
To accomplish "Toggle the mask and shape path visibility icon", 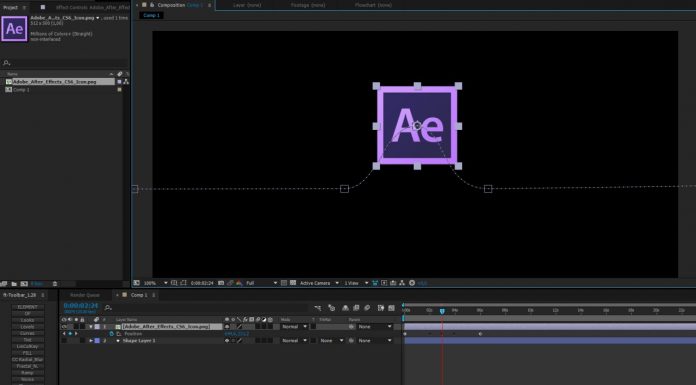I will pos(183,283).
